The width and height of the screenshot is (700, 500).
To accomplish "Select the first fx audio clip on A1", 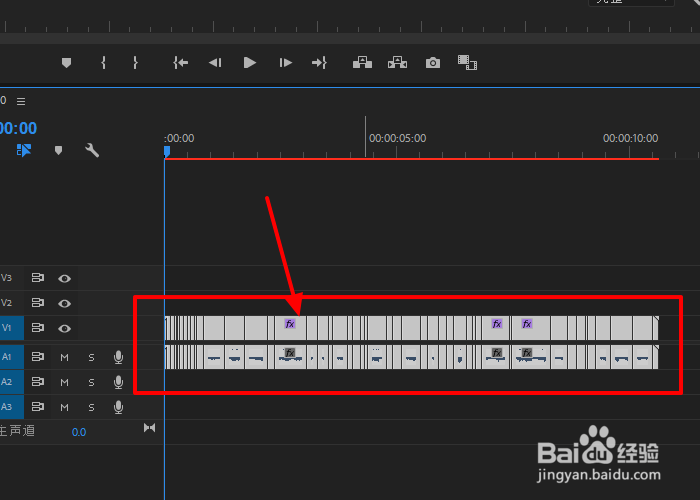I will click(x=290, y=357).
